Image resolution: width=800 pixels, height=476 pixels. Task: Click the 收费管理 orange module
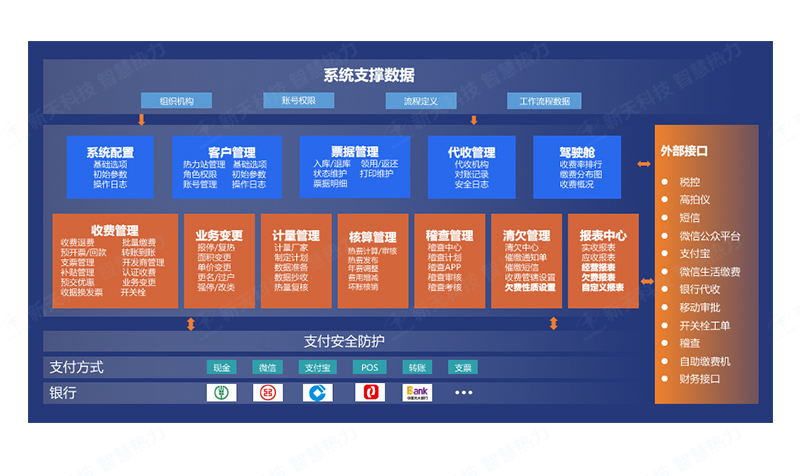coord(114,260)
